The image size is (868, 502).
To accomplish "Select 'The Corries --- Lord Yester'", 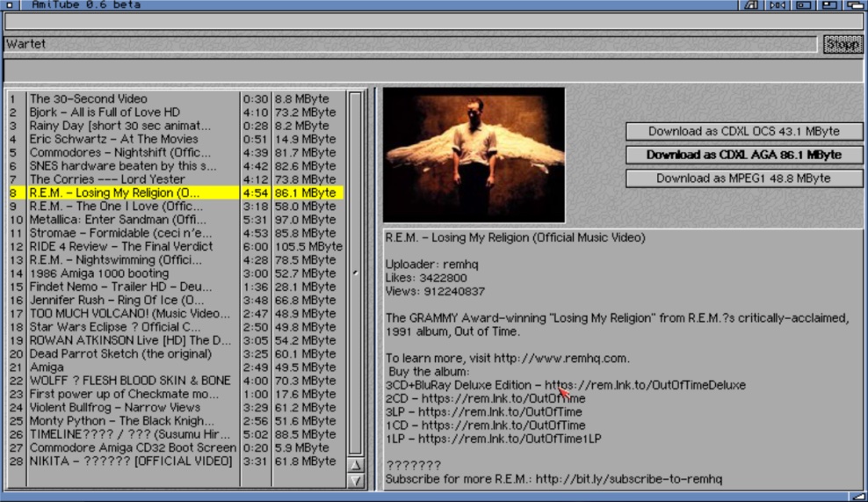I will [176, 179].
